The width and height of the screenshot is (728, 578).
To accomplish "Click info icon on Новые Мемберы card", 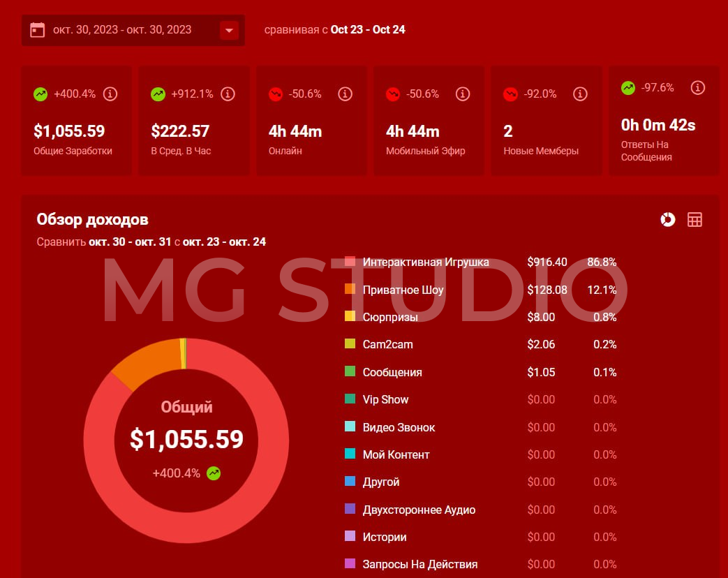I will (x=579, y=94).
